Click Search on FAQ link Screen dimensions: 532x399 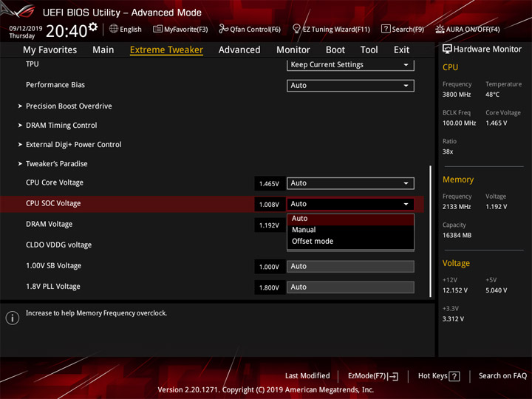coord(503,376)
